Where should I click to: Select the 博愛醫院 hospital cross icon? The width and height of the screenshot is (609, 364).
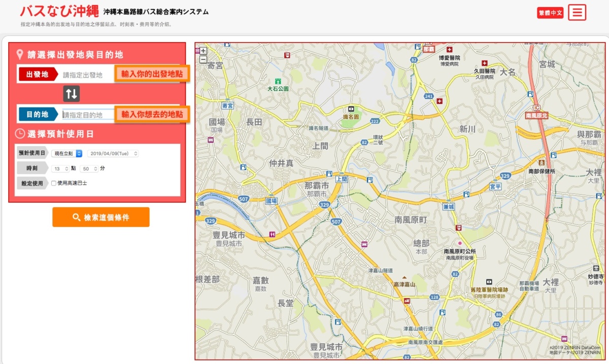tap(449, 51)
